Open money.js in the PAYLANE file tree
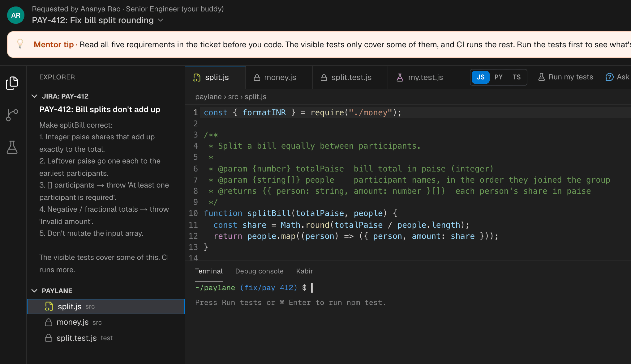 (106, 322)
